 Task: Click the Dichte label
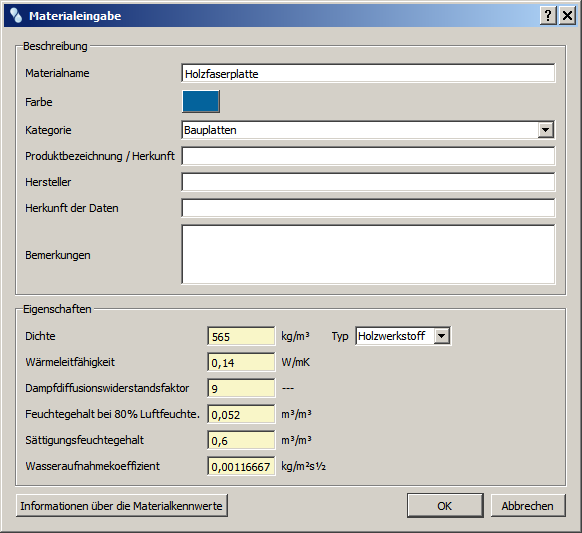point(40,336)
